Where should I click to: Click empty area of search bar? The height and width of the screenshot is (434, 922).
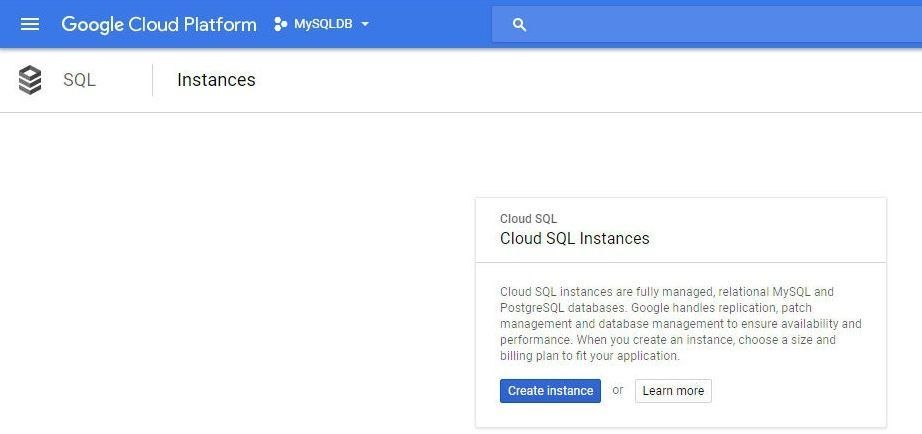pos(723,25)
